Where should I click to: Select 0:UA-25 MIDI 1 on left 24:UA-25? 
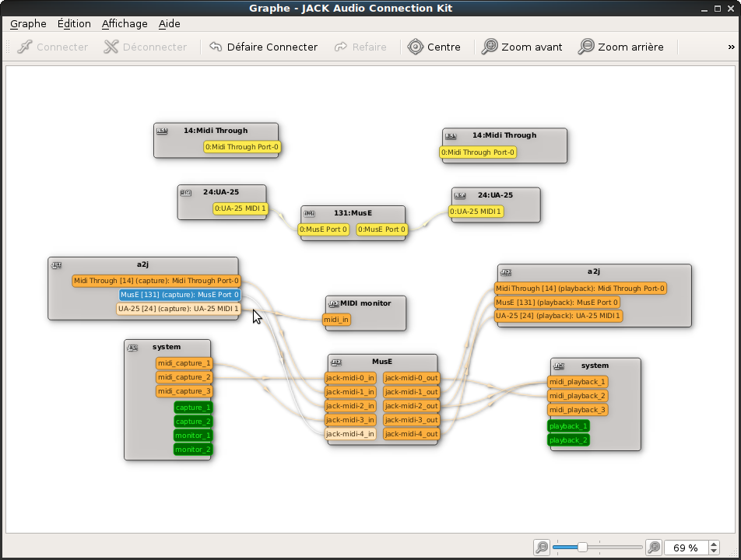coord(241,208)
